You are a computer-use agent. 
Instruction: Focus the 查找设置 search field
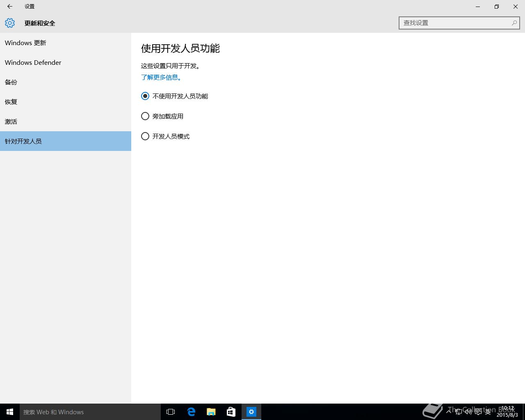point(459,23)
